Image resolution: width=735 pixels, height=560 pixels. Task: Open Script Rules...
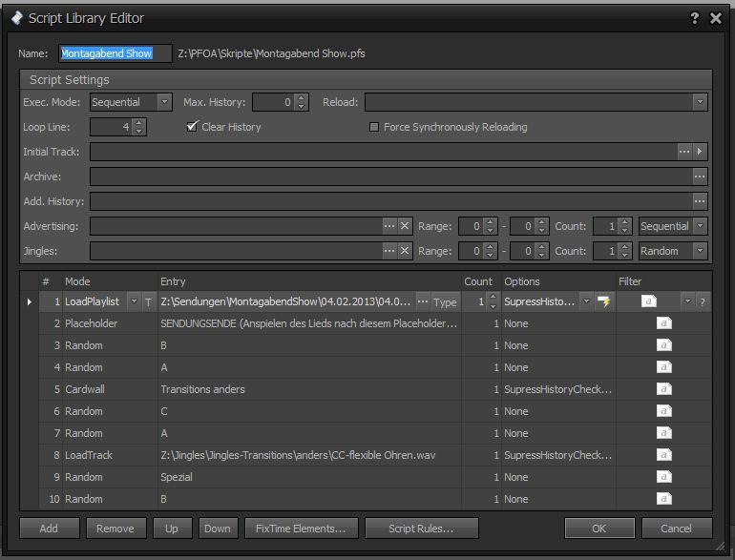click(x=421, y=529)
